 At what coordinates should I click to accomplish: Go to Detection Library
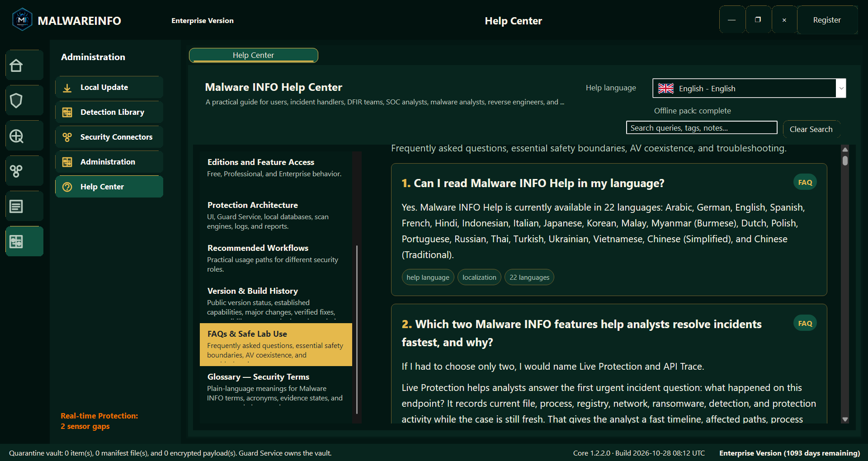tap(109, 113)
